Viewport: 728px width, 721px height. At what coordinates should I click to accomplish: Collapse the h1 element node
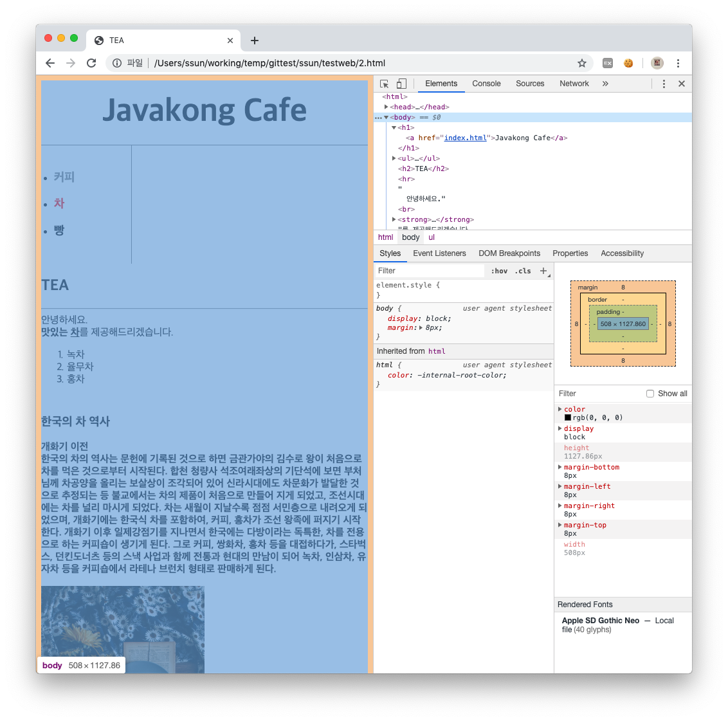[394, 127]
